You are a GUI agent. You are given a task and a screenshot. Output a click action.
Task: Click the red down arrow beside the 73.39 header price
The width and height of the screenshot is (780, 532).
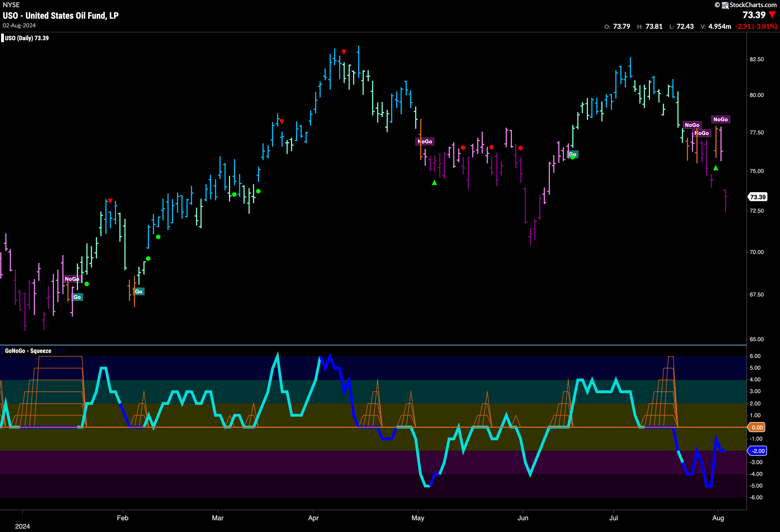click(x=772, y=15)
